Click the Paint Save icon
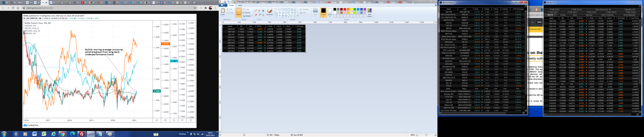The image size is (644, 137). (x=225, y=2)
